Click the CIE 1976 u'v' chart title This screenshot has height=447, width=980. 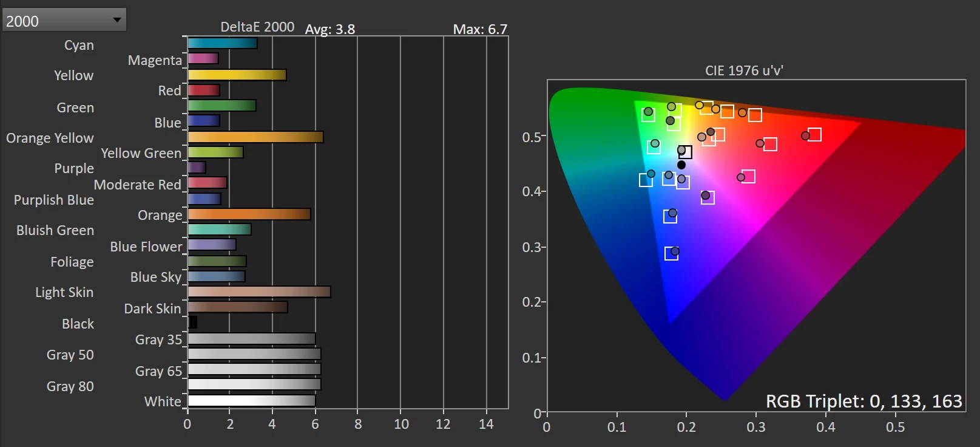[744, 70]
